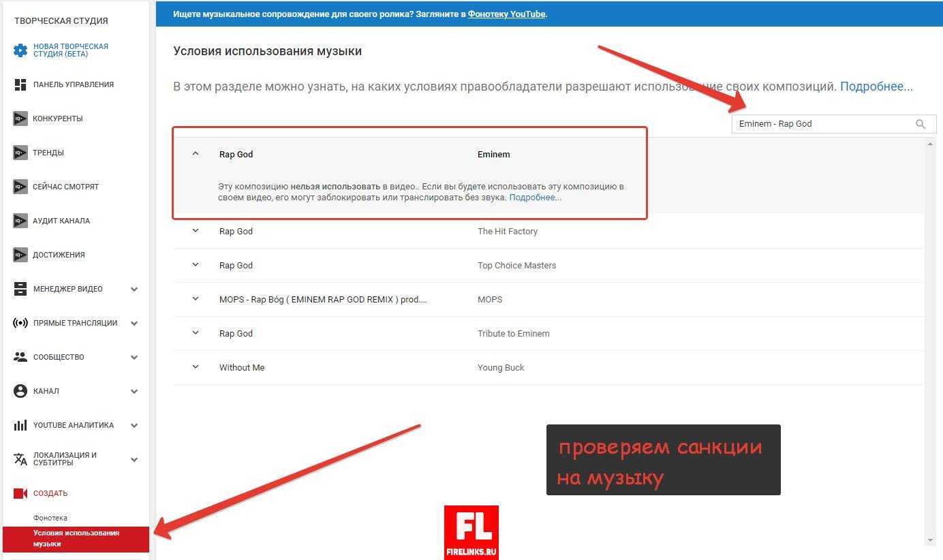
Task: Expand the Rap God by The Hit Factory row
Action: (196, 231)
